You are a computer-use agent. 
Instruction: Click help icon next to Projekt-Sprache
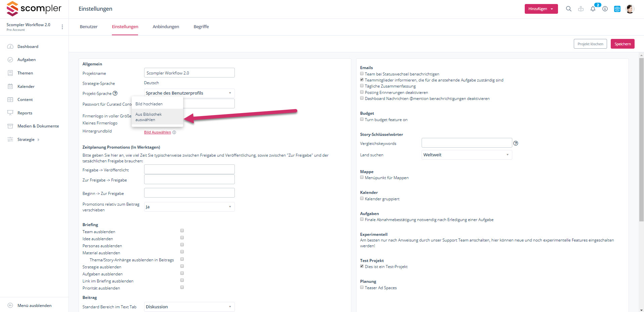[x=115, y=93]
